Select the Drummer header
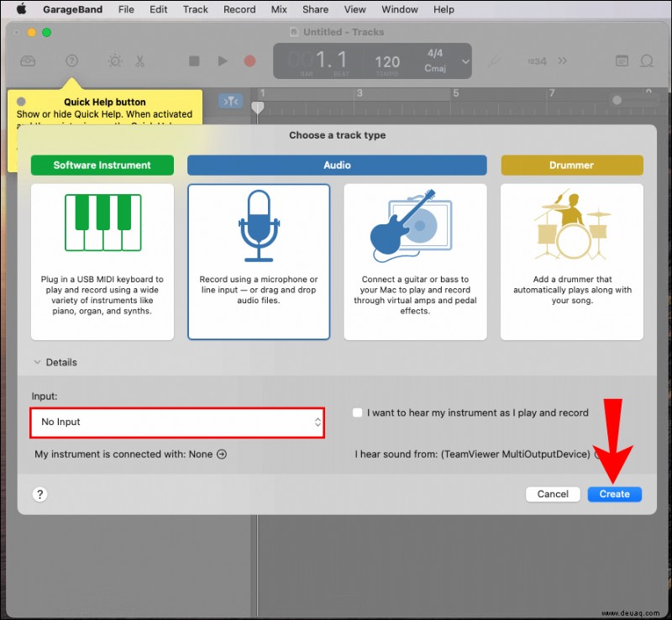 572,165
